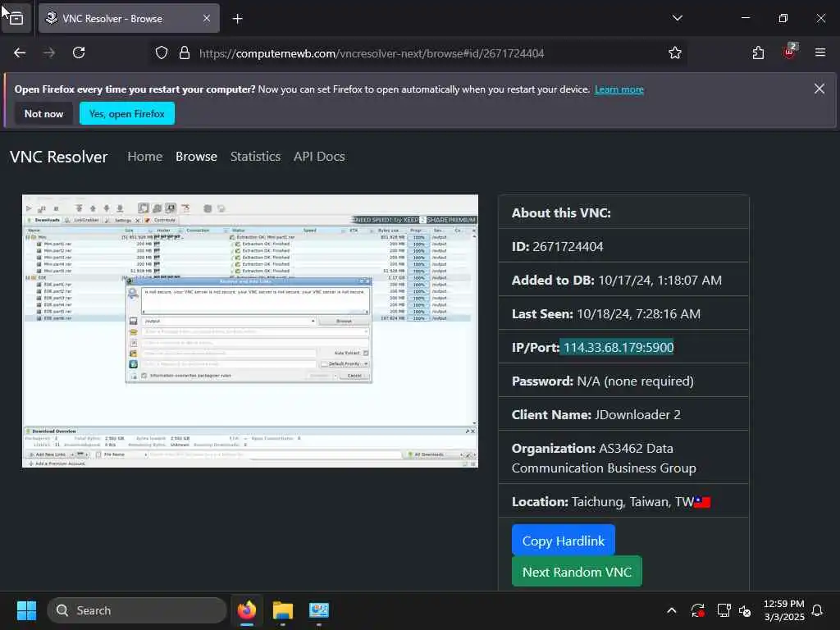The width and height of the screenshot is (840, 630).
Task: Go back to the previous page
Action: point(20,53)
